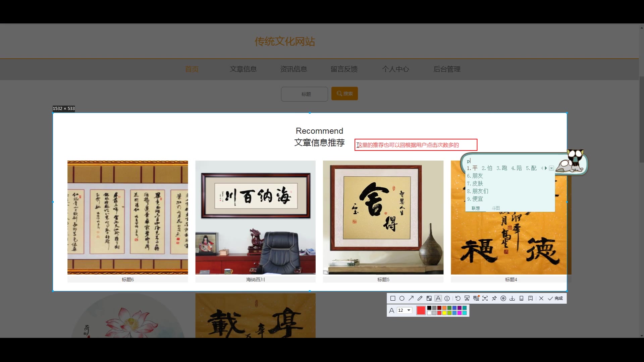The image size is (644, 362).
Task: Click the translate text icon in the toolbar
Action: click(x=476, y=298)
